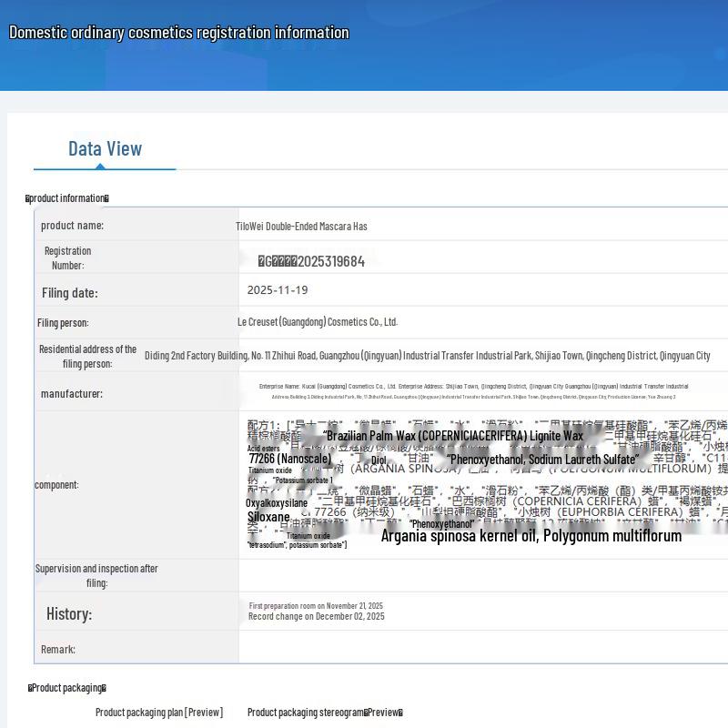Click the 'Remark:' label

pos(58,649)
